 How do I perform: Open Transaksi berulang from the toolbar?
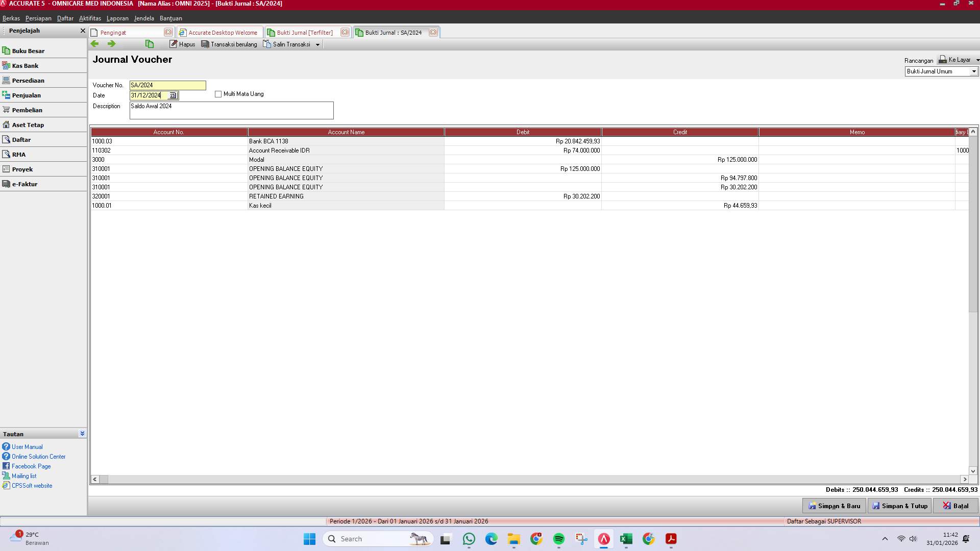click(x=229, y=44)
